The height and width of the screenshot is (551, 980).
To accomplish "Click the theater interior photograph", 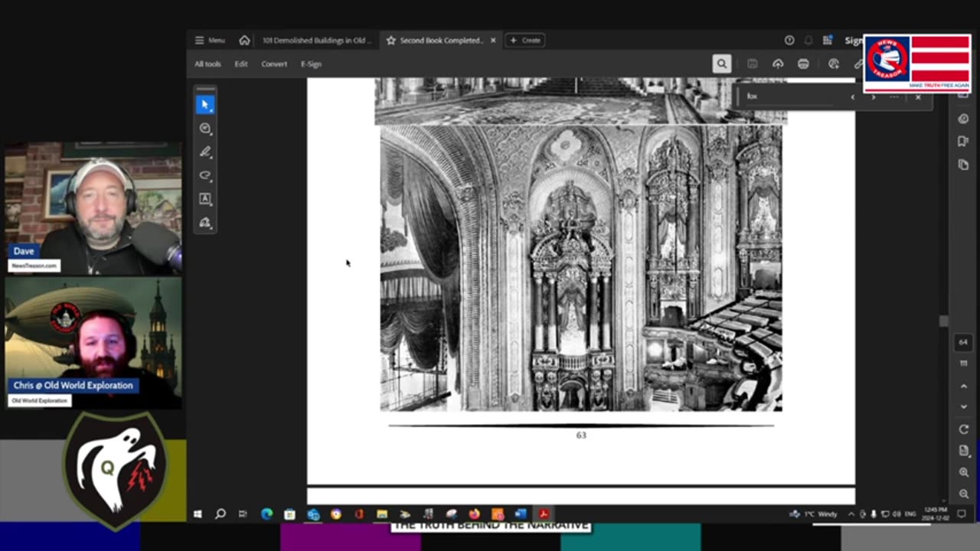I will point(581,269).
